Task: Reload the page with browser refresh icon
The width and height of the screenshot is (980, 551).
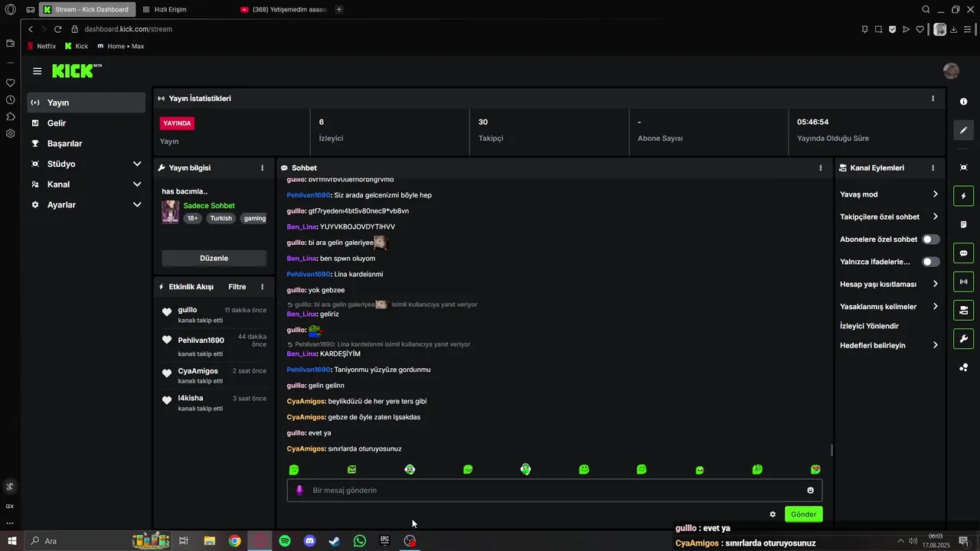Action: 57,29
